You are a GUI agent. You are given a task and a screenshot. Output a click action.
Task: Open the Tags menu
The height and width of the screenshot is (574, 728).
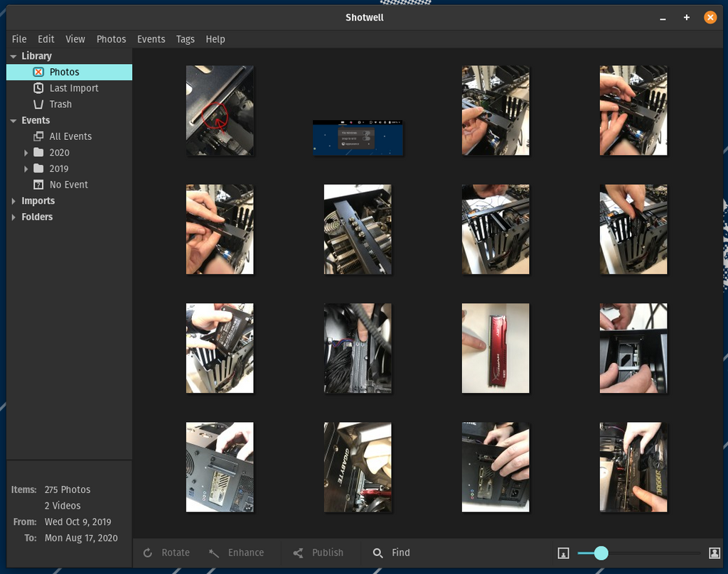pos(185,39)
